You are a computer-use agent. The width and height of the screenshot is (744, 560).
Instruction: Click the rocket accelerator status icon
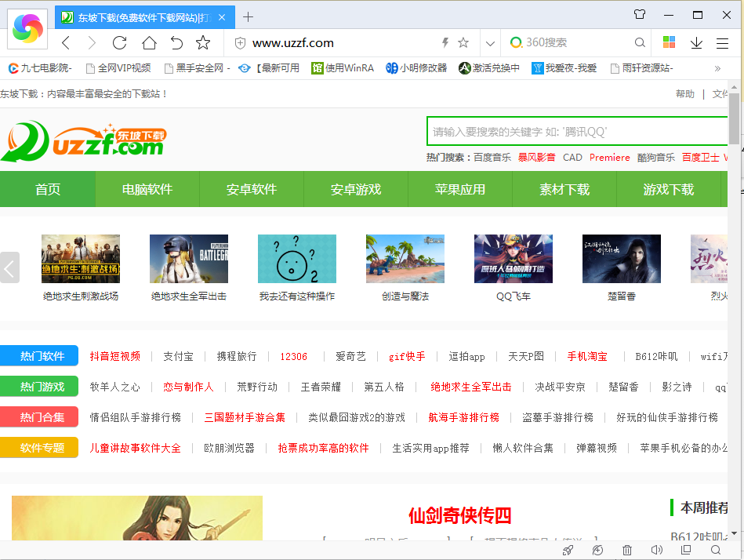[x=568, y=550]
